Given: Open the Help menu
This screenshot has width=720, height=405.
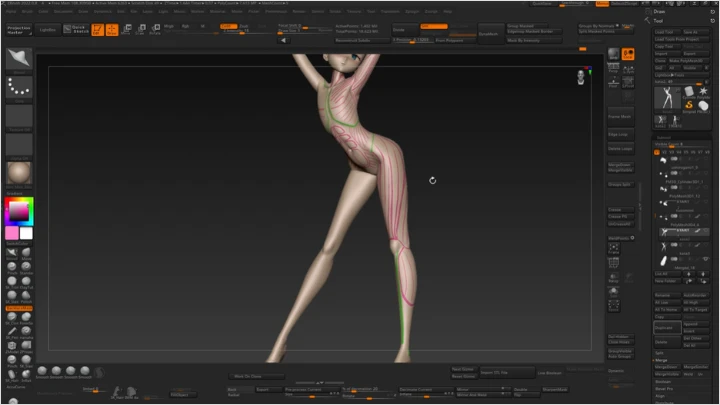Looking at the screenshot, I should tap(447, 11).
